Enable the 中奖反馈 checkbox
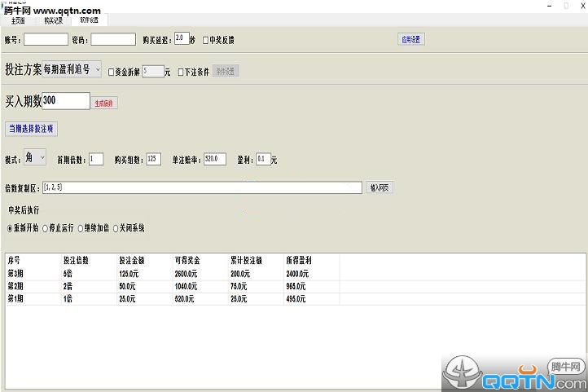Screen dimensions: 588x392 pos(206,39)
